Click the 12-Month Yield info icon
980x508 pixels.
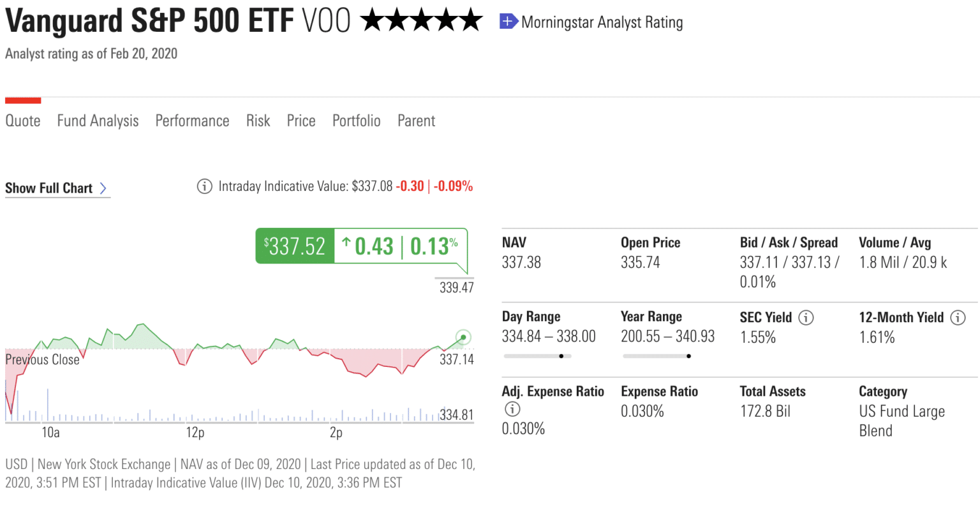click(958, 317)
